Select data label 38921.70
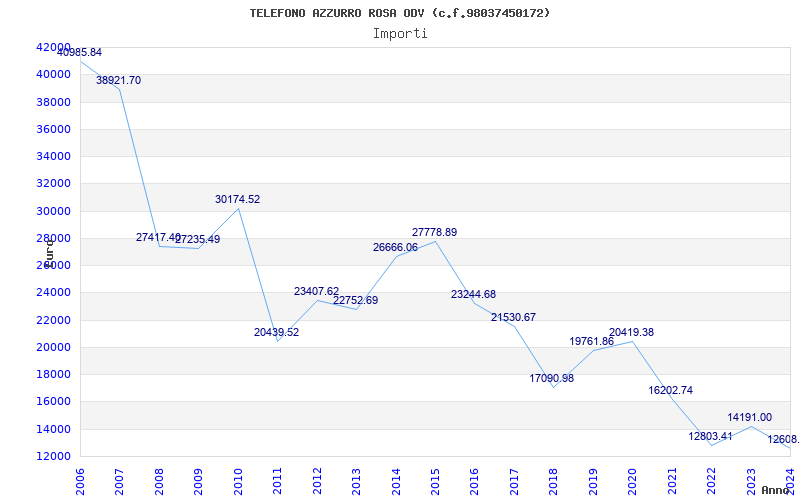800x500 pixels. coord(118,81)
